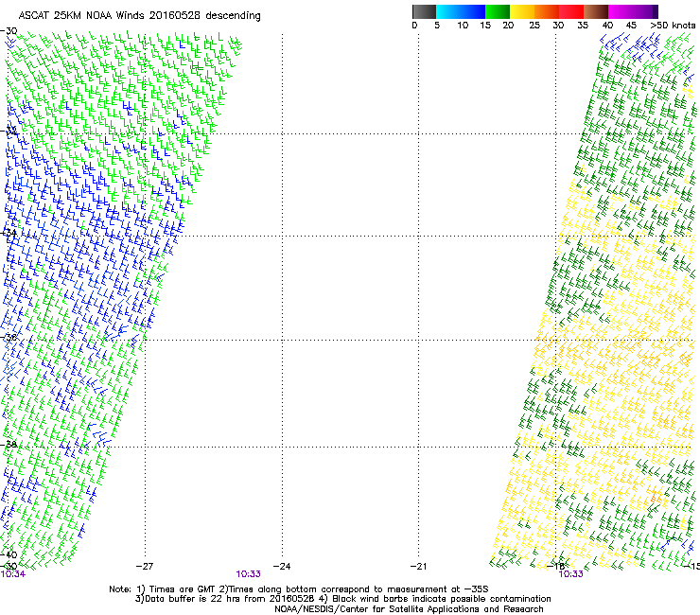Click the -32 latitude axis label
Screen dimensions: 700x615
(9, 132)
